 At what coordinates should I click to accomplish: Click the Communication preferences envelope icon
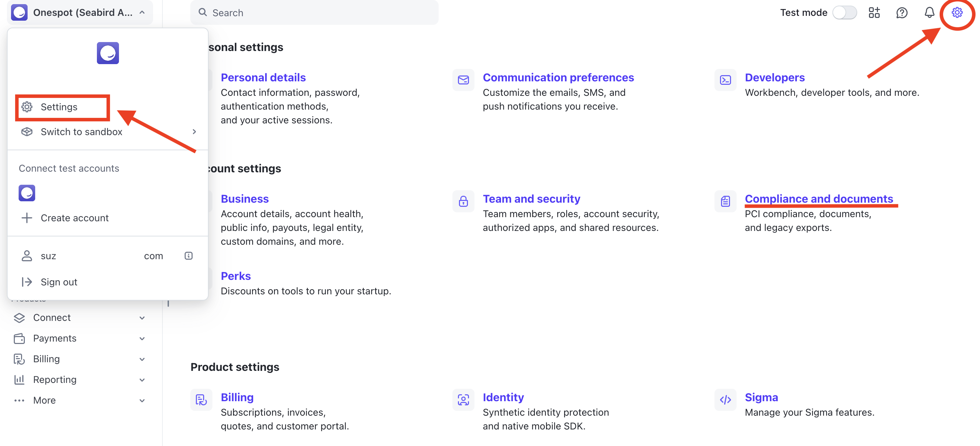[x=463, y=80]
